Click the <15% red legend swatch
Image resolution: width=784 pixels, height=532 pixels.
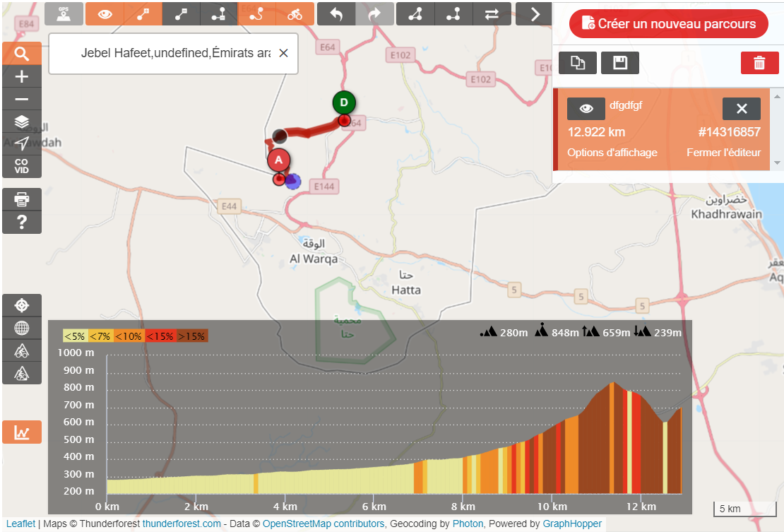click(x=160, y=336)
